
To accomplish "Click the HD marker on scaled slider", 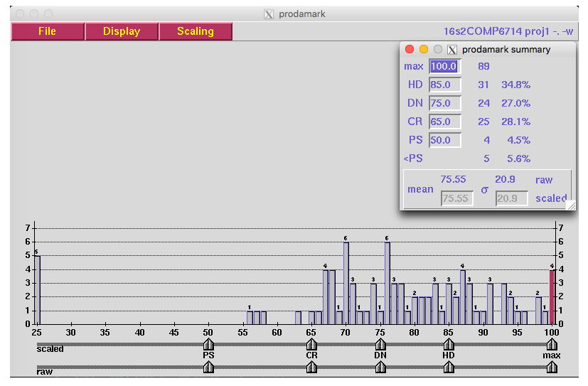I will 449,345.
